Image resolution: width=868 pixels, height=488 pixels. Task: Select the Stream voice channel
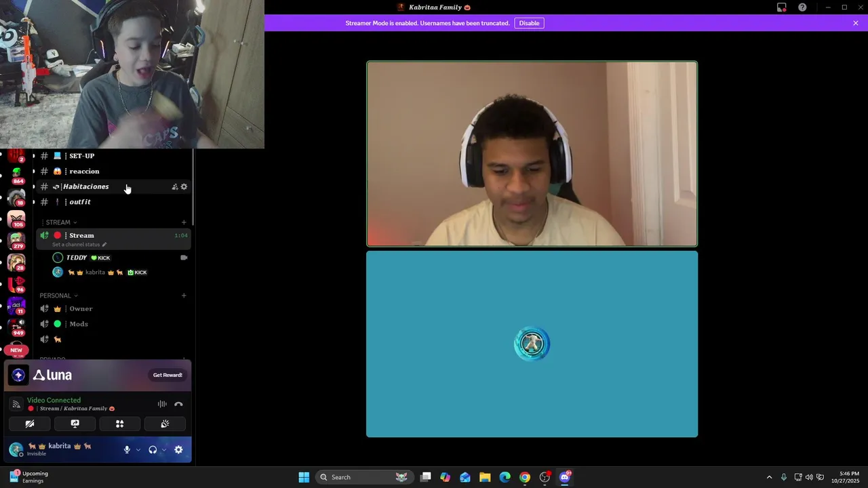pos(113,239)
